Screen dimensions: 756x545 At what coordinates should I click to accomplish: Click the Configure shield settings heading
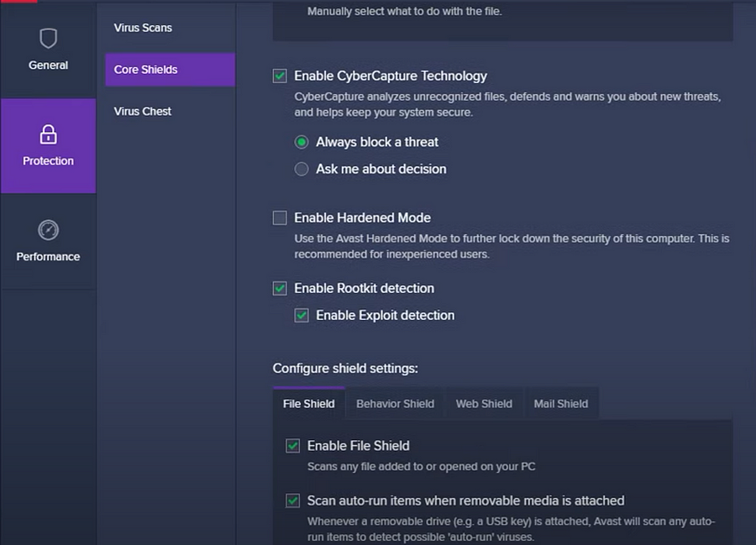tap(345, 369)
